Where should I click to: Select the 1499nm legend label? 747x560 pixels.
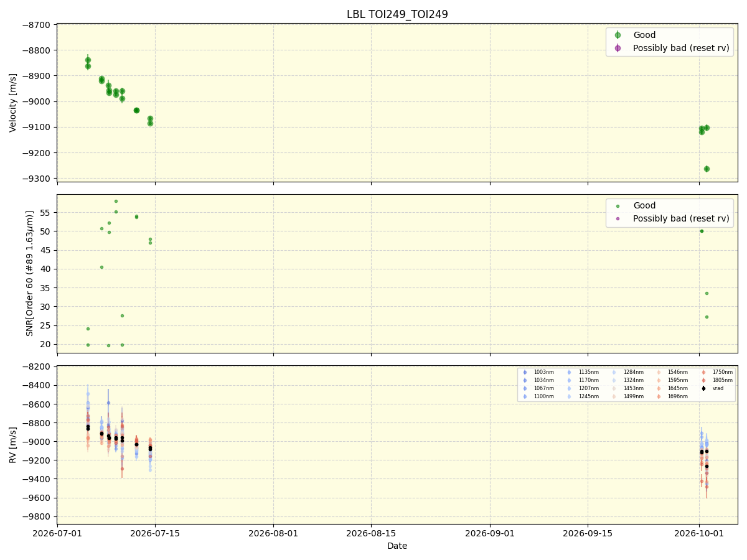coord(633,396)
